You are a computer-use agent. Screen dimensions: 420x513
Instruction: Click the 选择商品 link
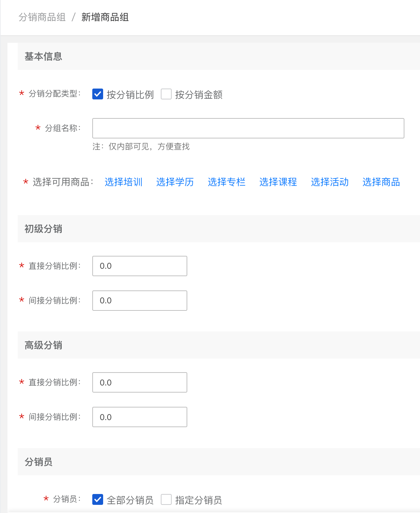381,182
